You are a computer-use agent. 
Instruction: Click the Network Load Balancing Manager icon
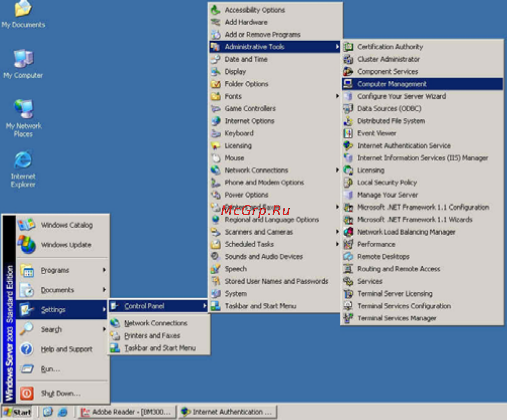pos(348,232)
